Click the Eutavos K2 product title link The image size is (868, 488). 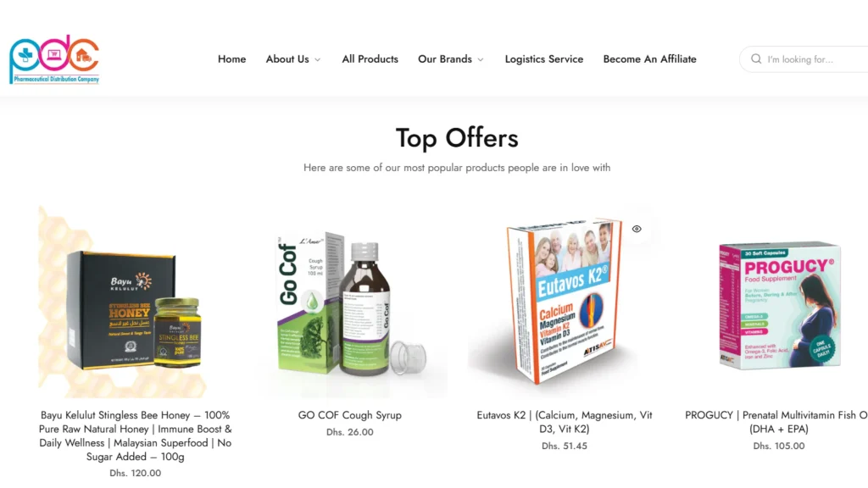[564, 422]
